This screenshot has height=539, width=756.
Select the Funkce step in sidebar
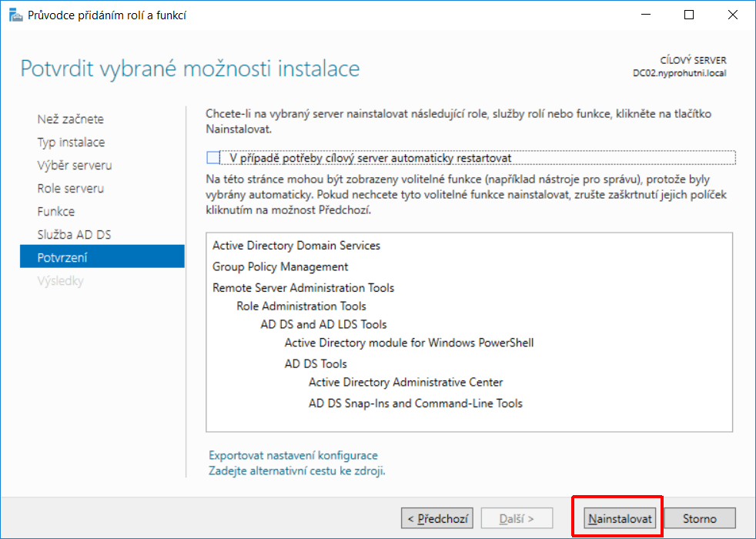click(56, 212)
